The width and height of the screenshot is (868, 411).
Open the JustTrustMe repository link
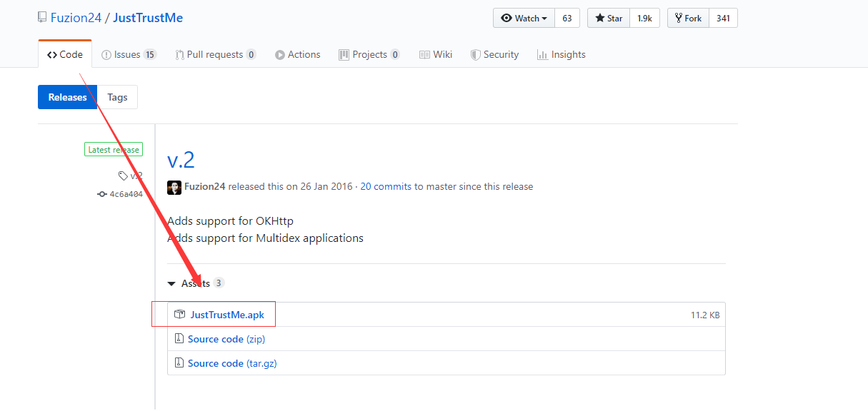click(148, 18)
